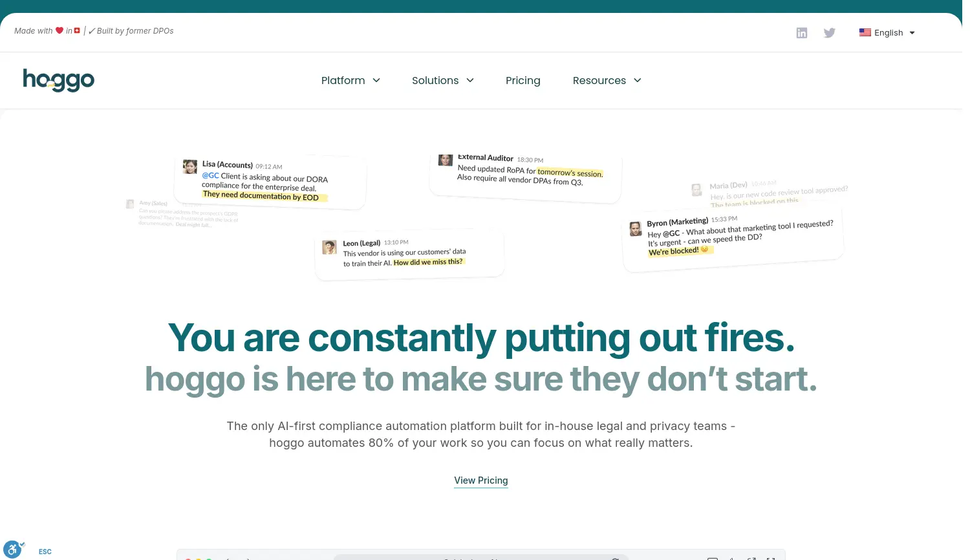Expand the Platform menu chevron
This screenshot has width=970, height=560.
[x=376, y=80]
